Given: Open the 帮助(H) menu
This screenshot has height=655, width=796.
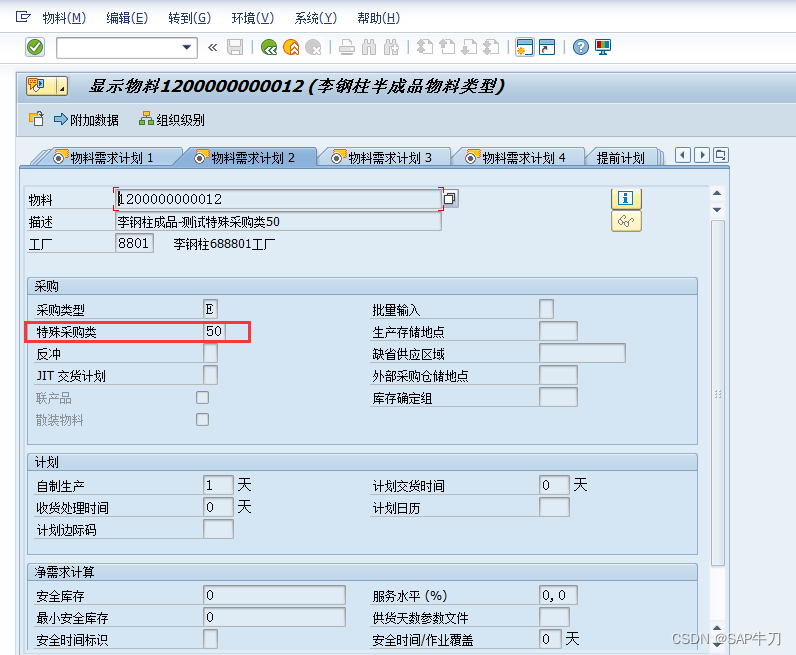Looking at the screenshot, I should tap(378, 18).
